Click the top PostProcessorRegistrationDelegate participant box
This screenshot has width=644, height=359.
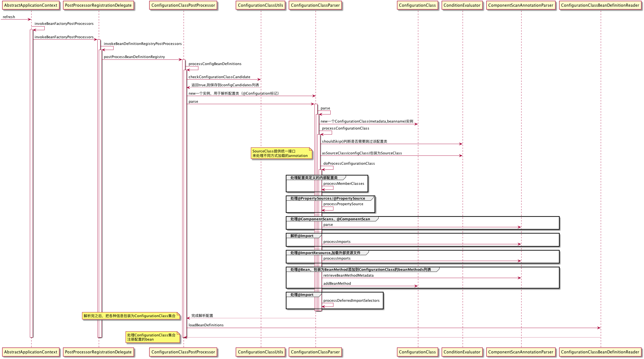[98, 5]
